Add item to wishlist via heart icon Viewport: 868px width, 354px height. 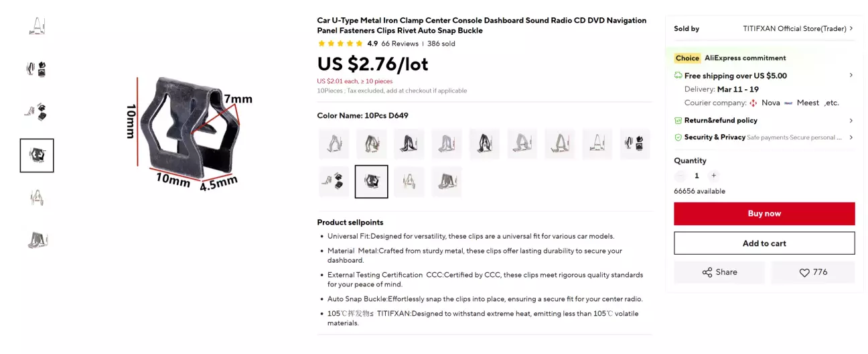804,273
